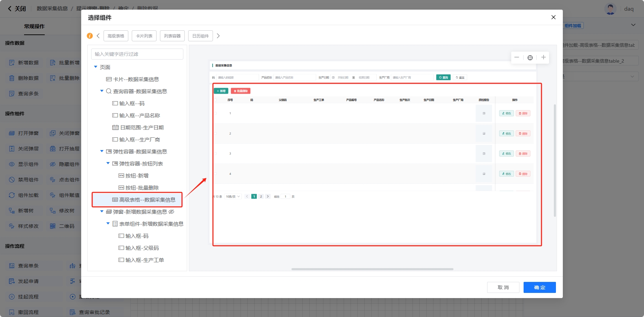Check the first table row checkbox
Screen dimensions: 644x317
tap(216, 113)
